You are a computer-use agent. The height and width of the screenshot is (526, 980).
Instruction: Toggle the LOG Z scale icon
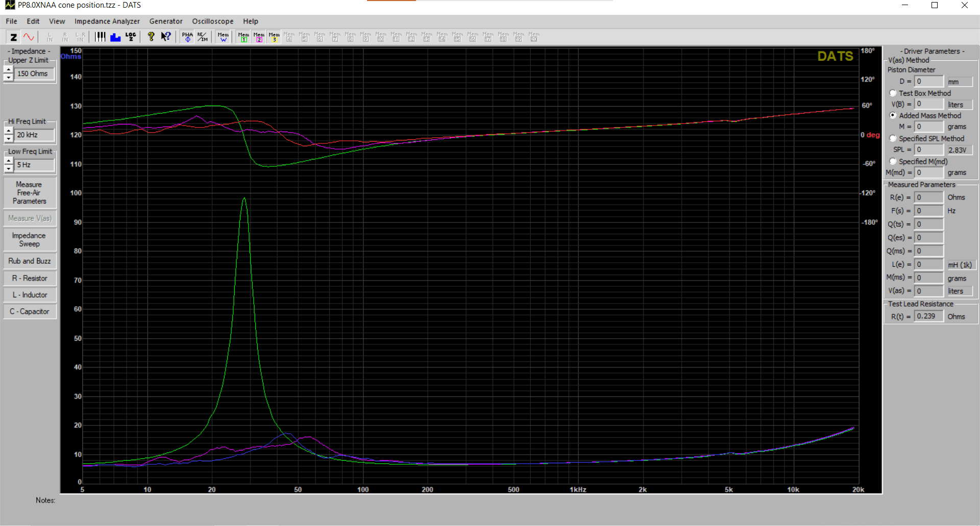[131, 37]
